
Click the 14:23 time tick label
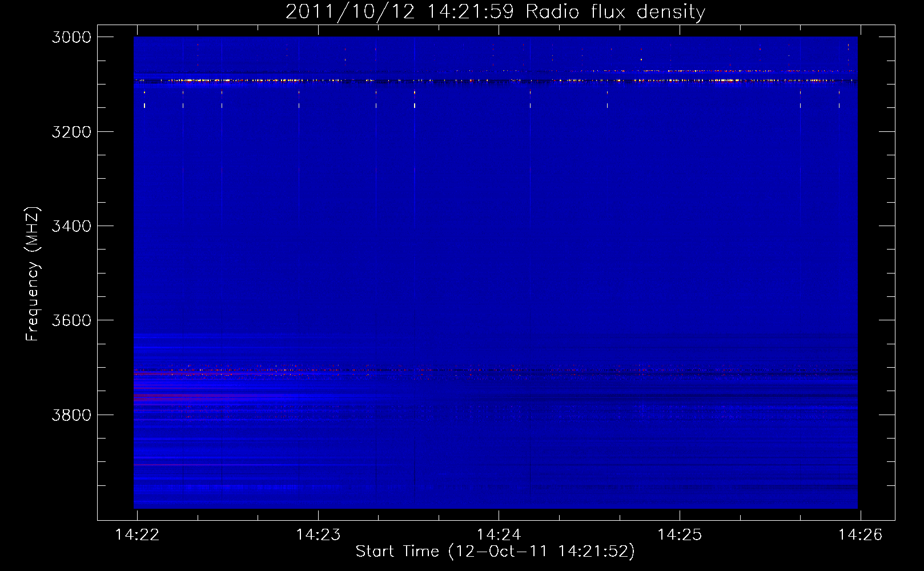point(318,534)
